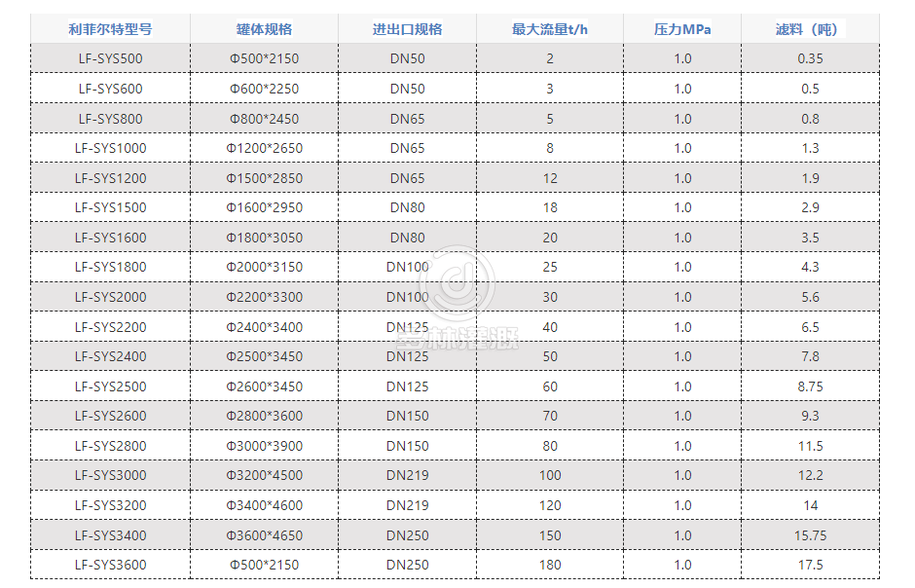915x588 pixels.
Task: Select the 罐体规格 column header
Action: pyautogui.click(x=264, y=29)
